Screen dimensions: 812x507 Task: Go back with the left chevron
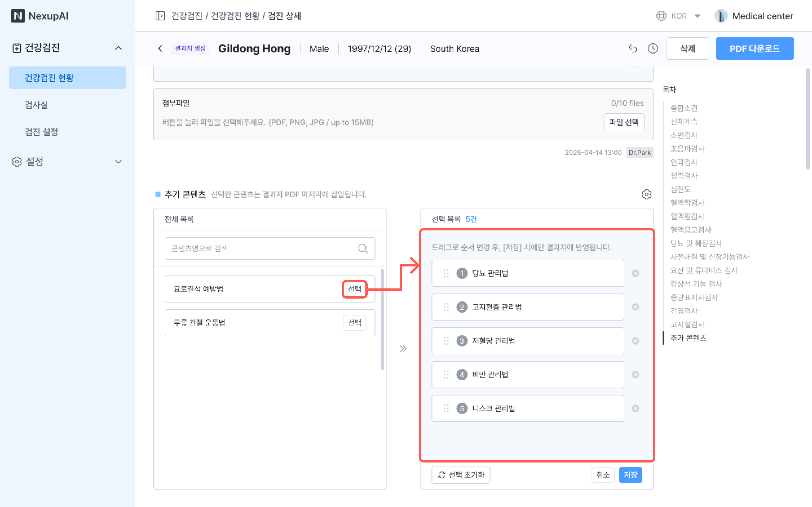tap(160, 49)
